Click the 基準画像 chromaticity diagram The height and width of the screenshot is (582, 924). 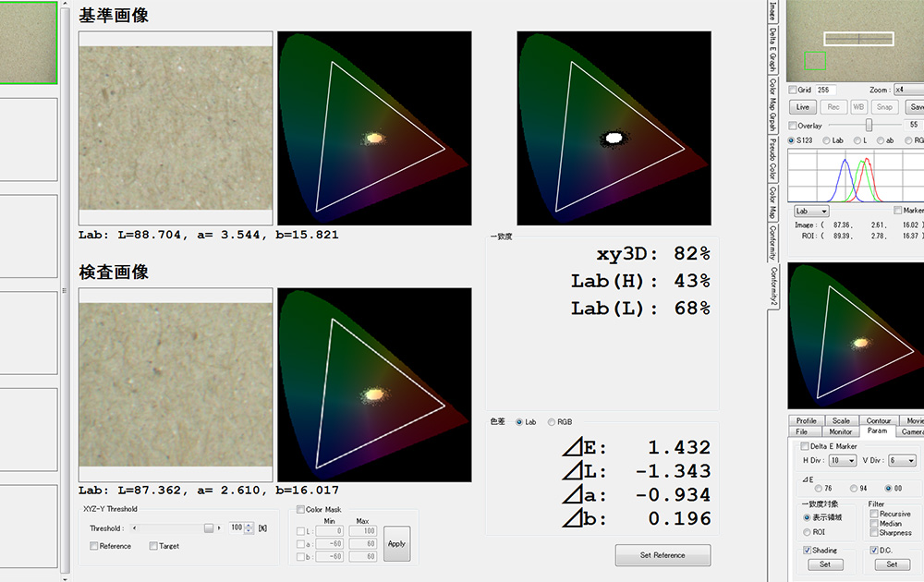[x=374, y=127]
